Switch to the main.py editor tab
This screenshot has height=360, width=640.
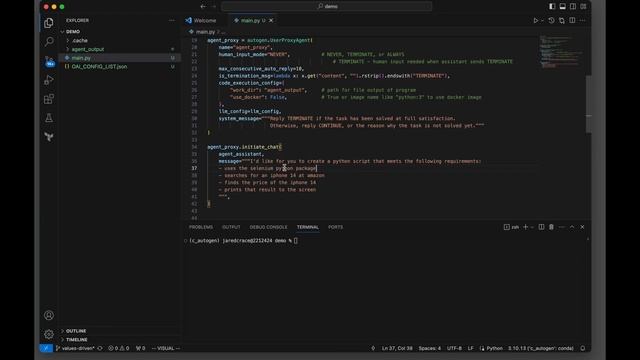click(x=250, y=20)
